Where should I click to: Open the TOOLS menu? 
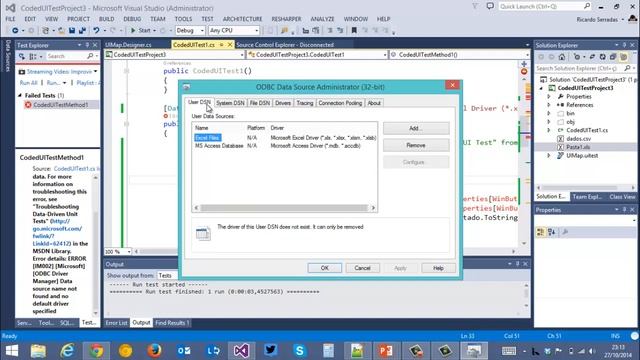tap(183, 19)
